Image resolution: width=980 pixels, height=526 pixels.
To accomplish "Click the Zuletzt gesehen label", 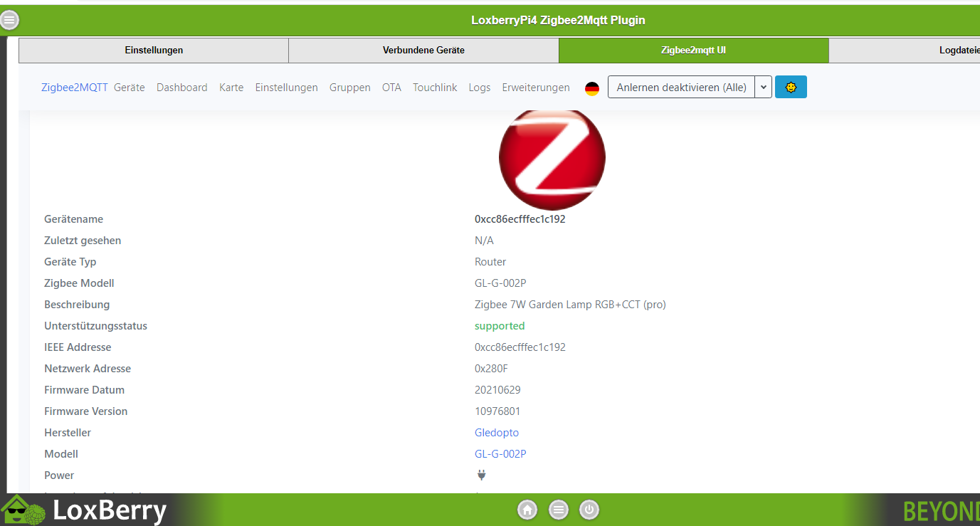I will [83, 241].
